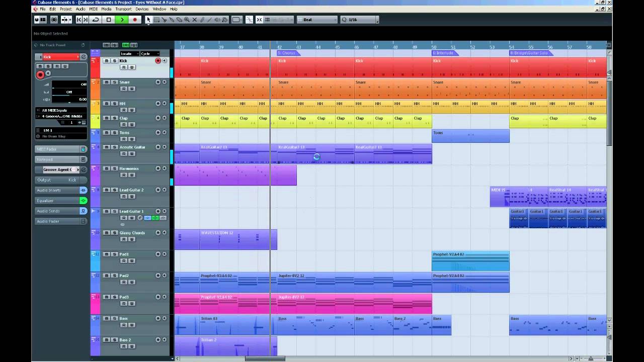Click the track volume slider in inspector
Screen dimensions: 644x362
coord(69,84)
